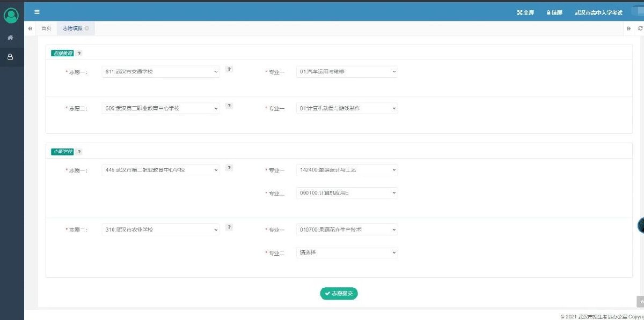Click the green 志愿提交 submit button
644x320 pixels.
coord(339,294)
